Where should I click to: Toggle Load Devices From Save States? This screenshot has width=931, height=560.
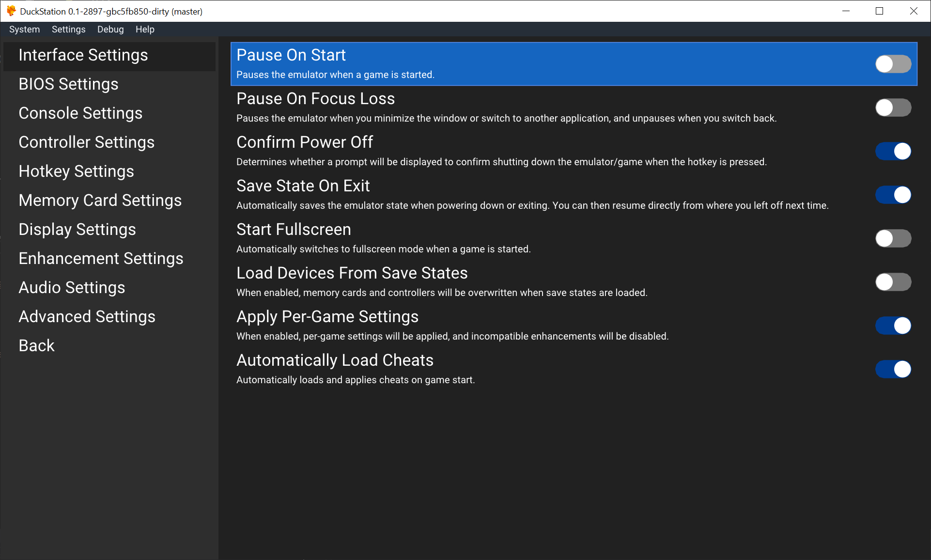point(893,282)
